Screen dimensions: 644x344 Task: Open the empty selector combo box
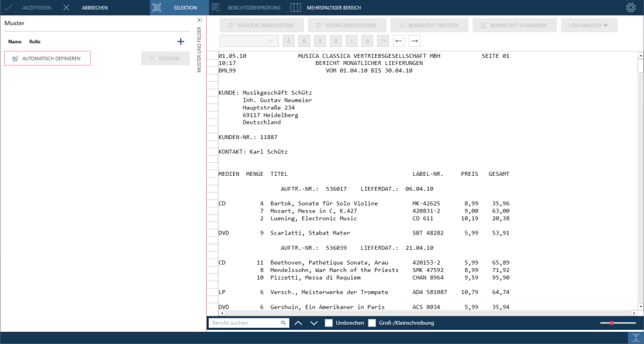click(x=249, y=41)
